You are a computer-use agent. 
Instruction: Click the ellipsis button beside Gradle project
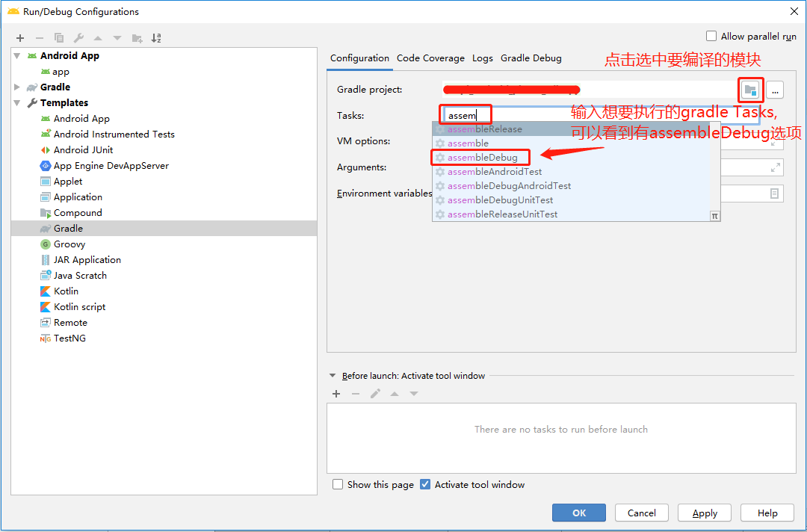point(775,90)
